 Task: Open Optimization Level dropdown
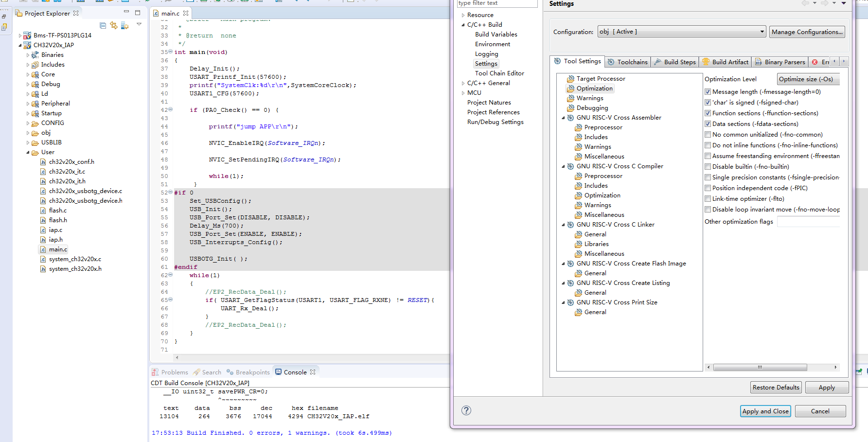tap(808, 79)
